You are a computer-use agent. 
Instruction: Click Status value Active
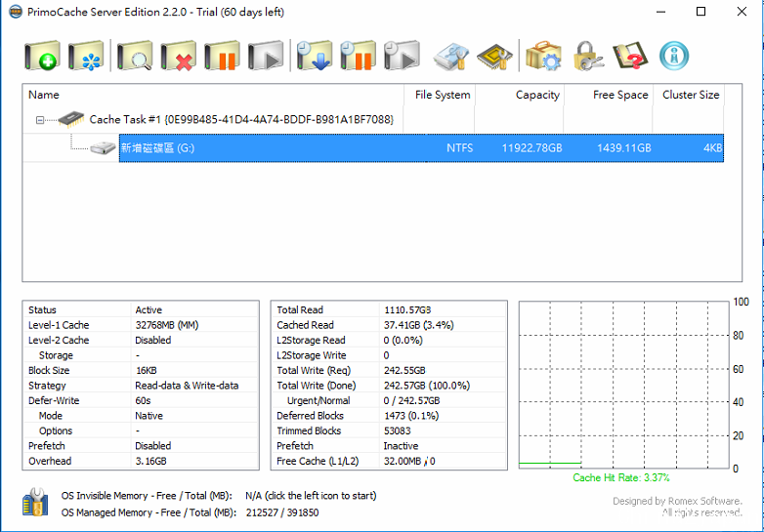point(149,310)
